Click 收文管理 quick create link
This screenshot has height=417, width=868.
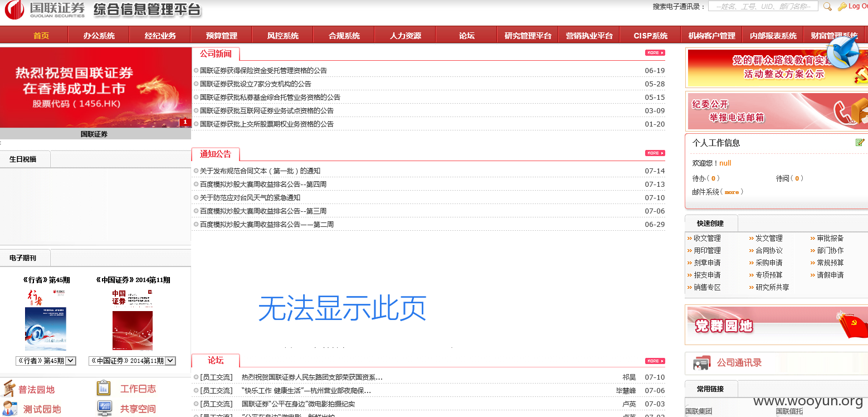click(707, 238)
